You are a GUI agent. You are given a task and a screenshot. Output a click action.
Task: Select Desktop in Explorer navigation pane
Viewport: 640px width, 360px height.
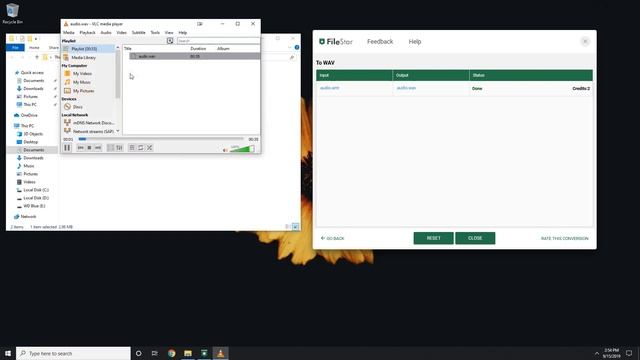(x=31, y=142)
